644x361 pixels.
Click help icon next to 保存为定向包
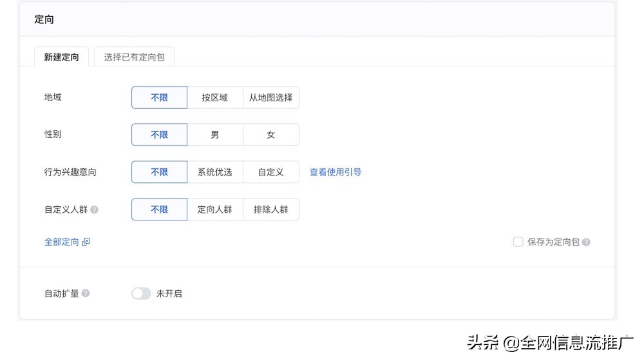[586, 242]
